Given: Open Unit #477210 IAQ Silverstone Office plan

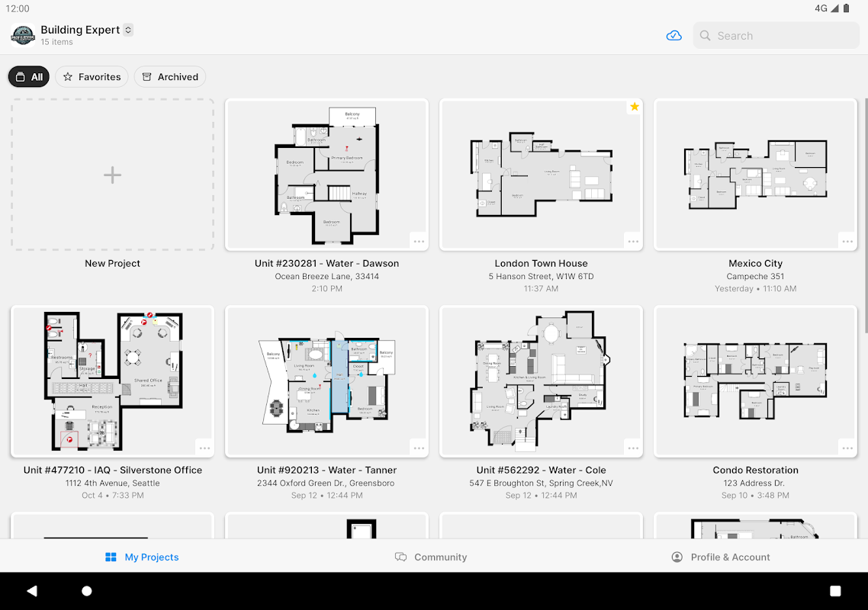Looking at the screenshot, I should tap(112, 381).
